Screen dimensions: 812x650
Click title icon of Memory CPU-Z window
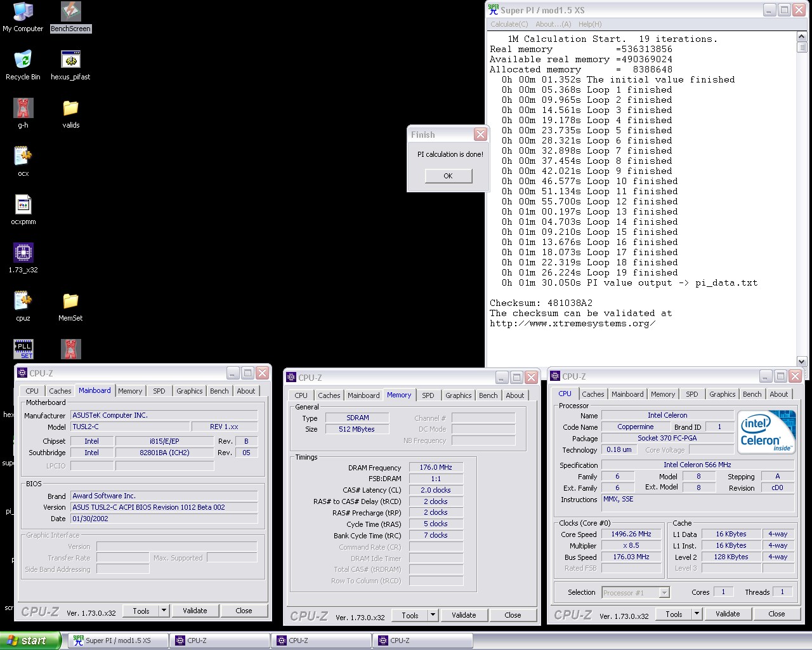point(292,377)
